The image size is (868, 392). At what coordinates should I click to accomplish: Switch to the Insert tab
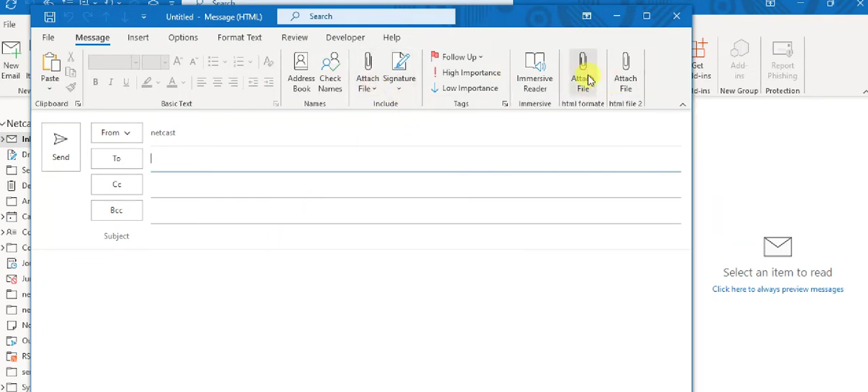138,37
